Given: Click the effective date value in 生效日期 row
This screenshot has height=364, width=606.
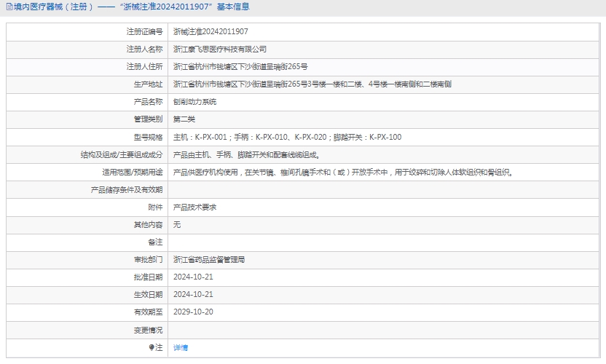Looking at the screenshot, I should tap(193, 294).
